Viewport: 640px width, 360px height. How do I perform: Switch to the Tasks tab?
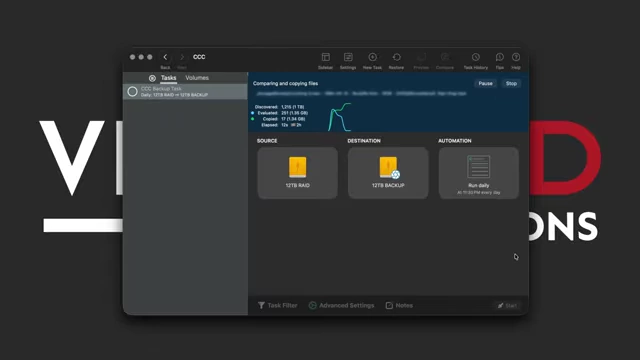click(x=168, y=78)
